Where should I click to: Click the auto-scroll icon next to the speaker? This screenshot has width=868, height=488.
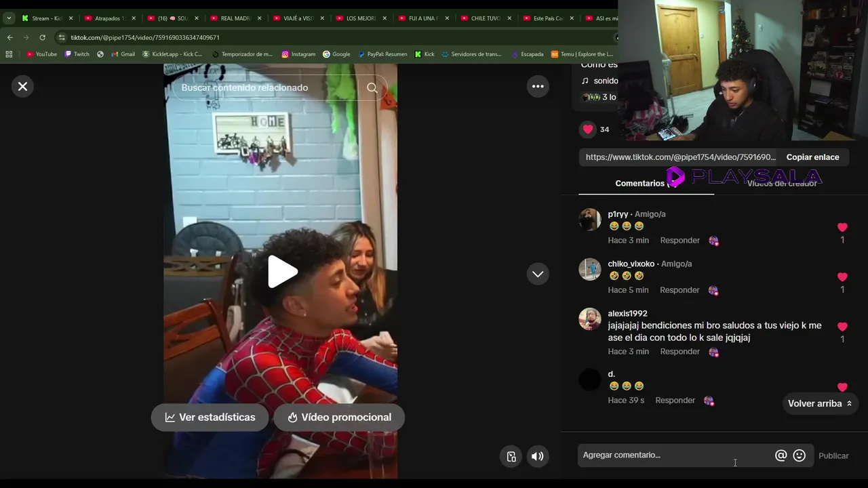(x=512, y=456)
